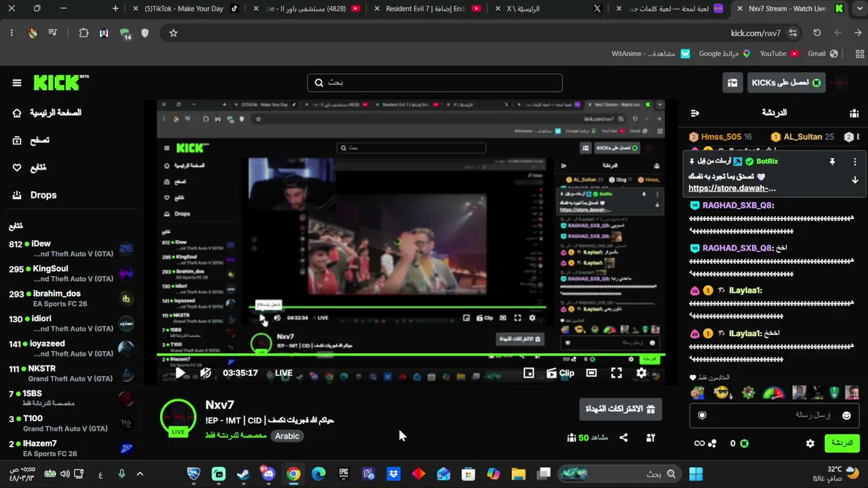The height and width of the screenshot is (488, 868).
Task: Insert the sunglasses smiley emote
Action: point(723,393)
